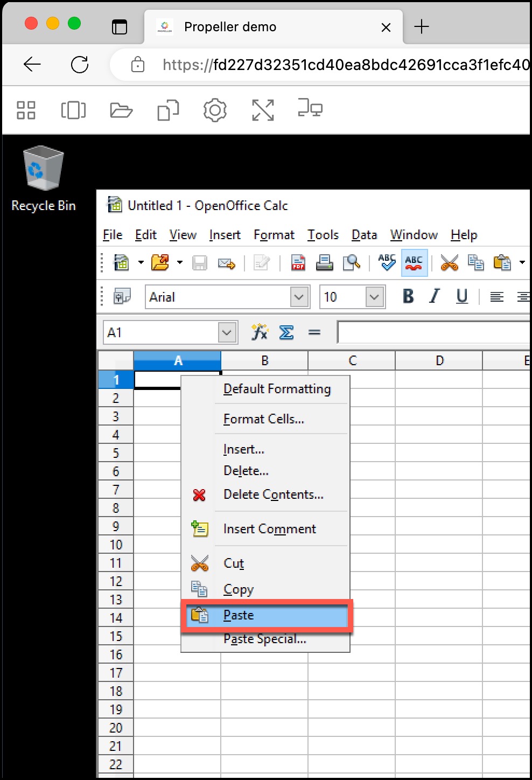The width and height of the screenshot is (532, 780).
Task: Open the Open-file dropdown arrow
Action: pyautogui.click(x=179, y=263)
